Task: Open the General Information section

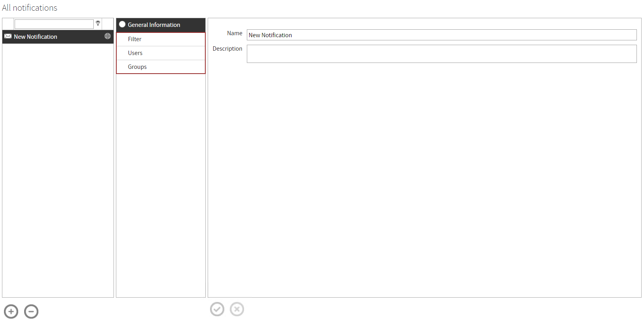Action: [x=161, y=25]
